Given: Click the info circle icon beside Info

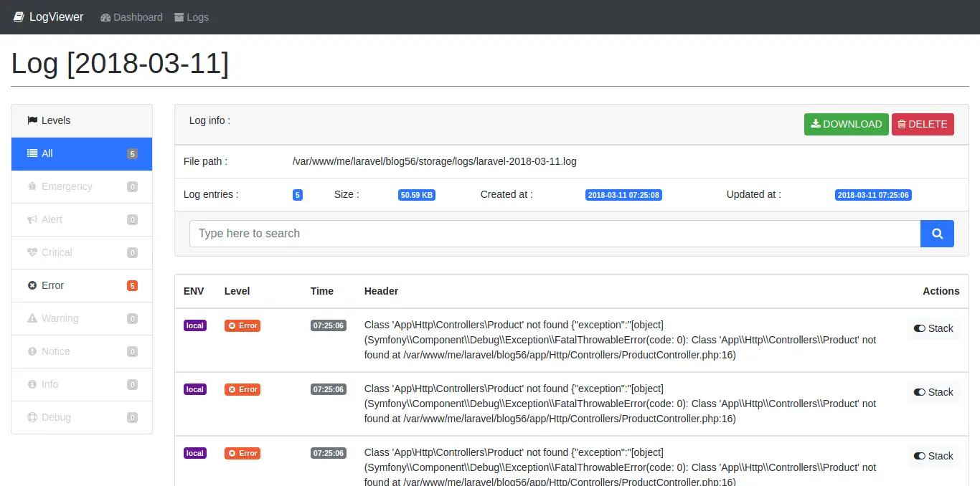Looking at the screenshot, I should (x=32, y=384).
